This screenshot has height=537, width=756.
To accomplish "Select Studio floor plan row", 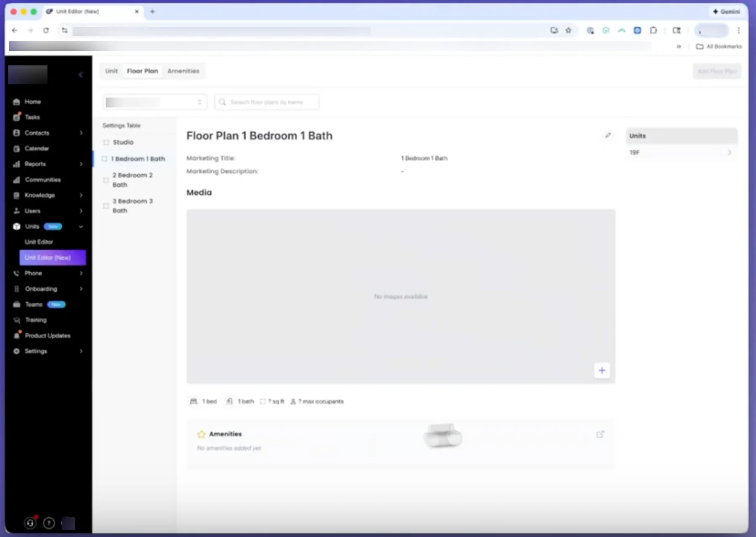I will tap(134, 142).
